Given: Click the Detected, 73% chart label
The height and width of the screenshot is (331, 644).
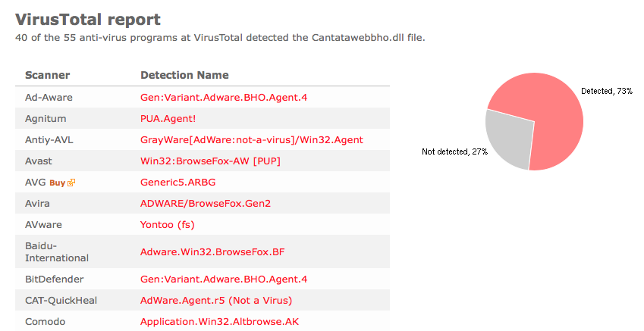Looking at the screenshot, I should click(x=607, y=91).
